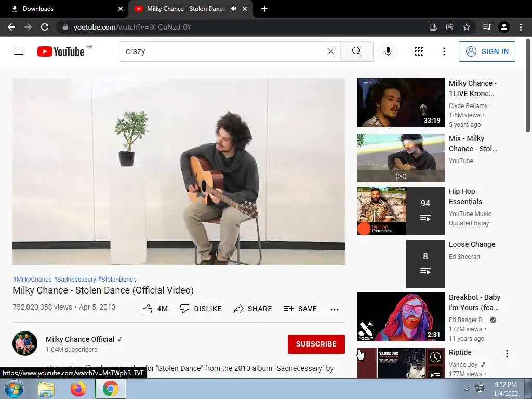Click the address bar URL

coord(132,27)
